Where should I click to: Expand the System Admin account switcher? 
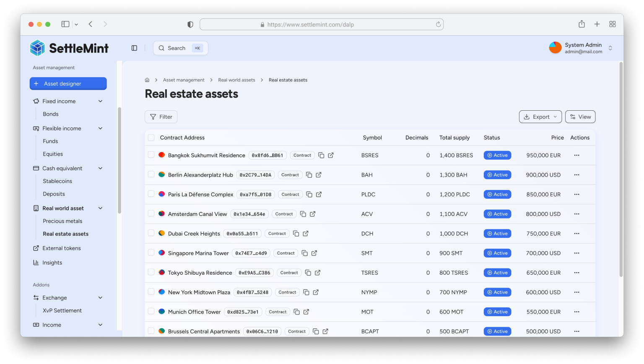point(610,48)
